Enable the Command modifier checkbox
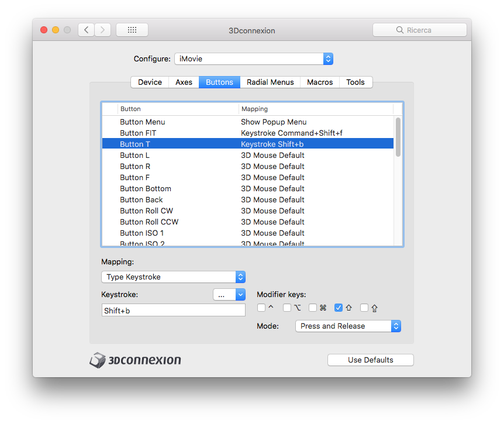 313,308
